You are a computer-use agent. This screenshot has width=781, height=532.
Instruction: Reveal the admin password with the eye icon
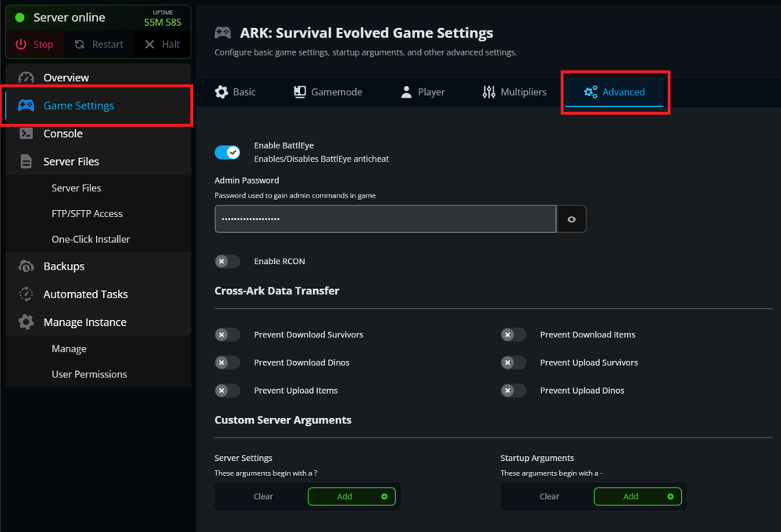coord(571,219)
